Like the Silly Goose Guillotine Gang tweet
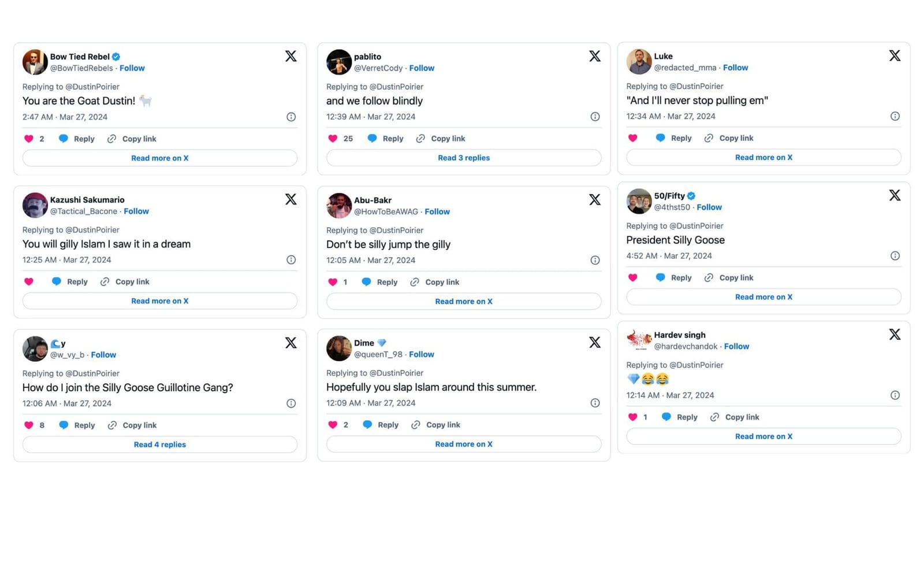924x578 pixels. (29, 425)
